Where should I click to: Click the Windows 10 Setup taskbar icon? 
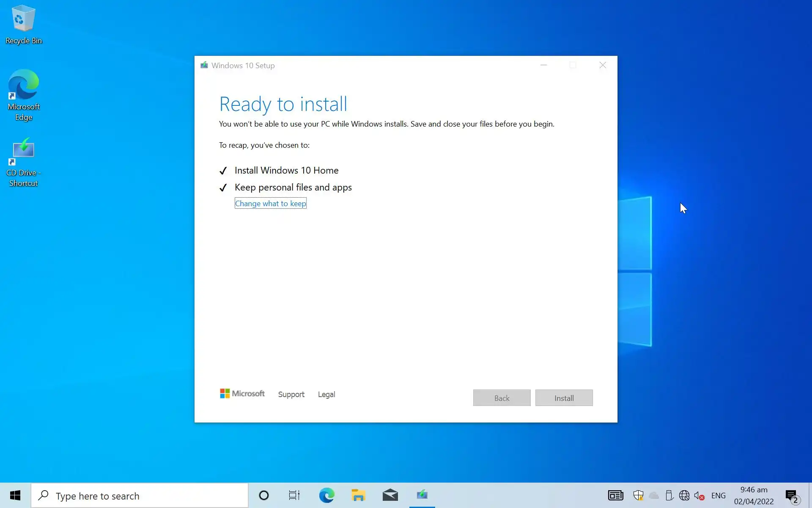(422, 495)
